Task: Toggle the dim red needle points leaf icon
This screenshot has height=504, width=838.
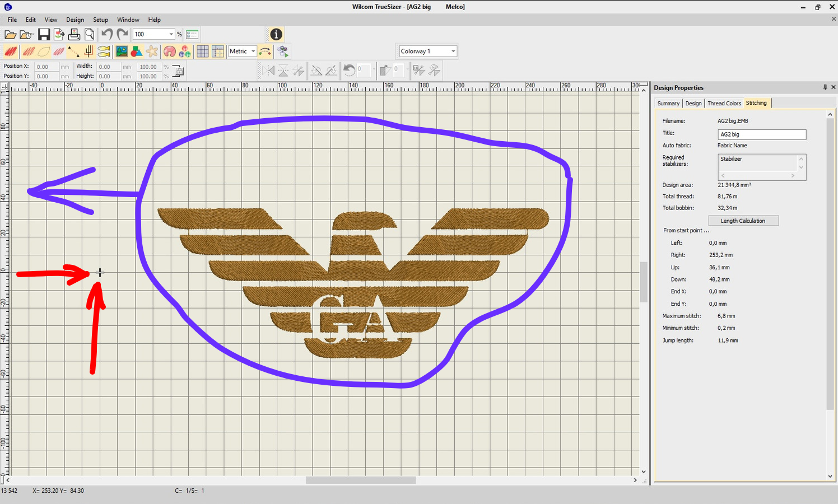Action: click(x=59, y=52)
